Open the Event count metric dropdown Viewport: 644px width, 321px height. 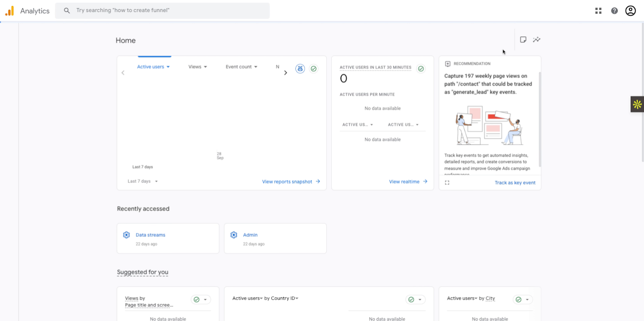(241, 67)
